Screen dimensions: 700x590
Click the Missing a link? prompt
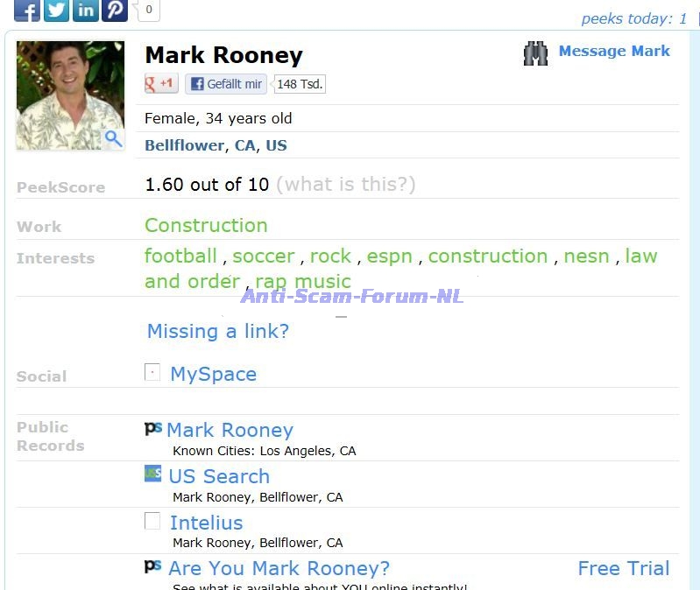click(217, 331)
